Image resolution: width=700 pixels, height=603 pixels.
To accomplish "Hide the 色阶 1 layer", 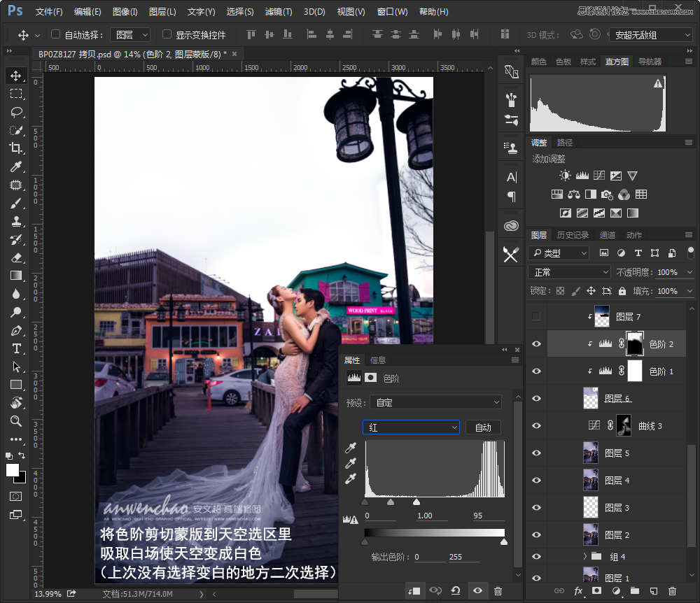I will 537,371.
